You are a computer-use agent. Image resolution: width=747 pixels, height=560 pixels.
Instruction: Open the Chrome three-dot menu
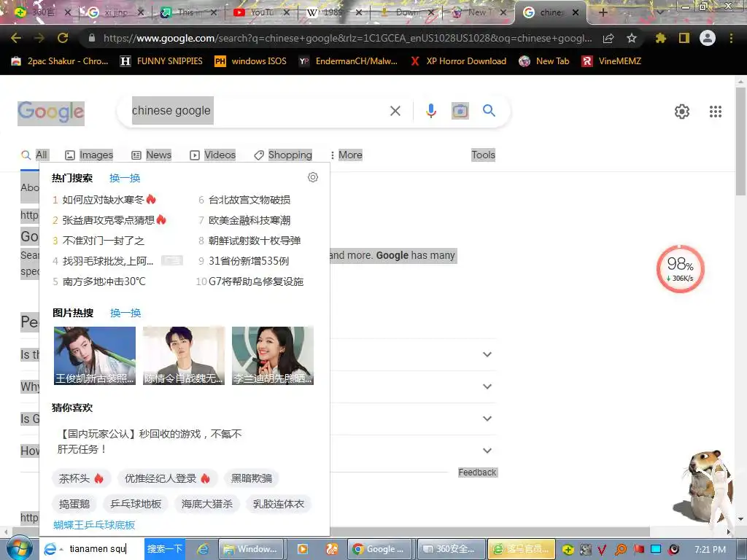coord(731,38)
